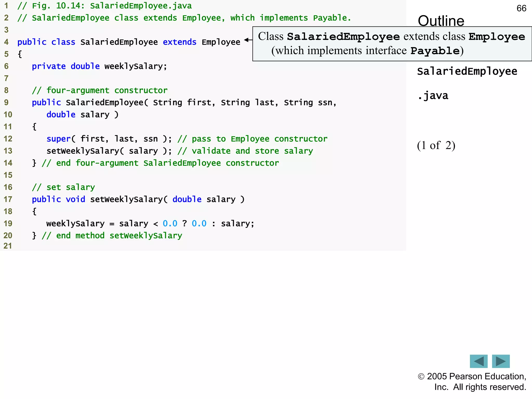The image size is (532, 399).
Task: Click the '© 2005 Pearson Education,' copyright line
Action: [472, 376]
